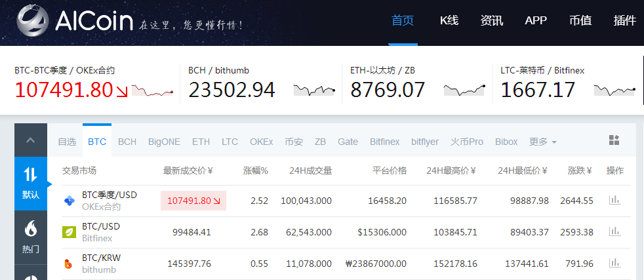Open the BTC/USD Bitfinex market name
644x280 pixels.
(101, 226)
